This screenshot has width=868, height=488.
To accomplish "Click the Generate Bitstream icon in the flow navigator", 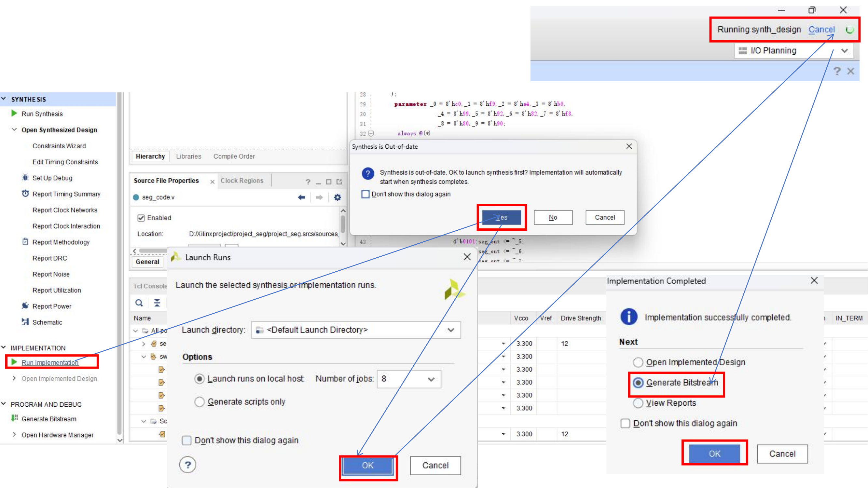I will 15,419.
